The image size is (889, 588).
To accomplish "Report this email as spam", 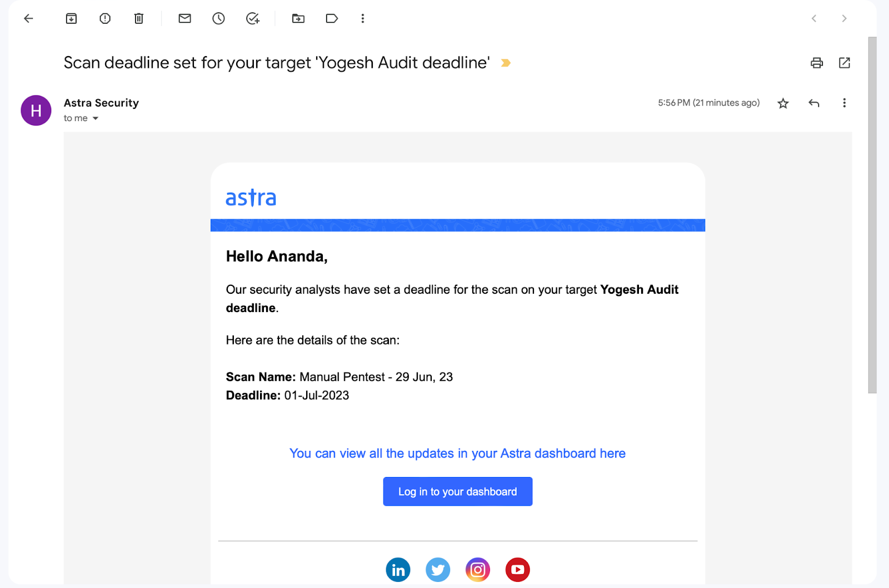I will tap(105, 18).
